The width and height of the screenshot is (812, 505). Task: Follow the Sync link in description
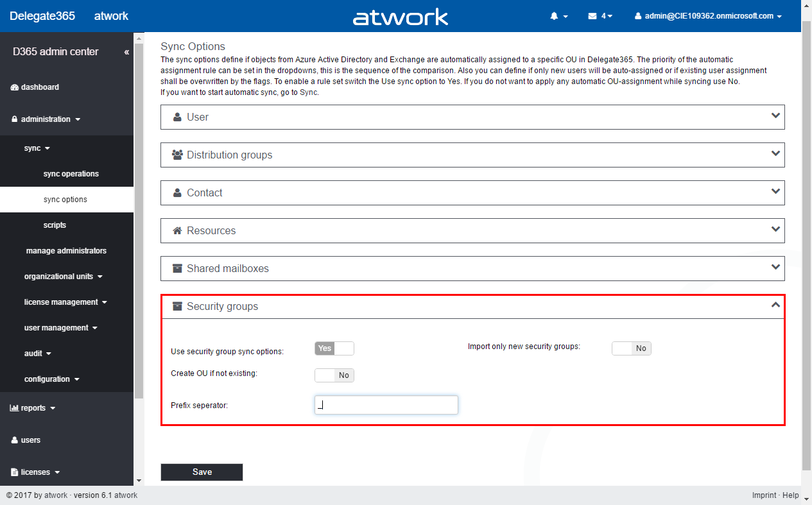pos(309,92)
